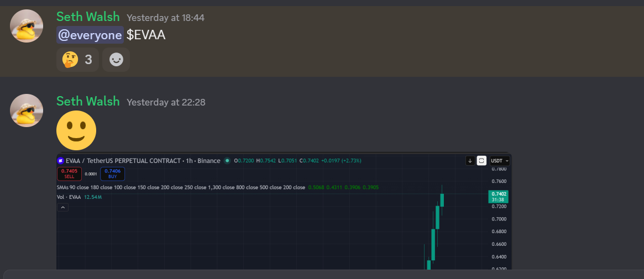Click the red 0.7405 SELL button in chart
The image size is (644, 279).
point(70,173)
